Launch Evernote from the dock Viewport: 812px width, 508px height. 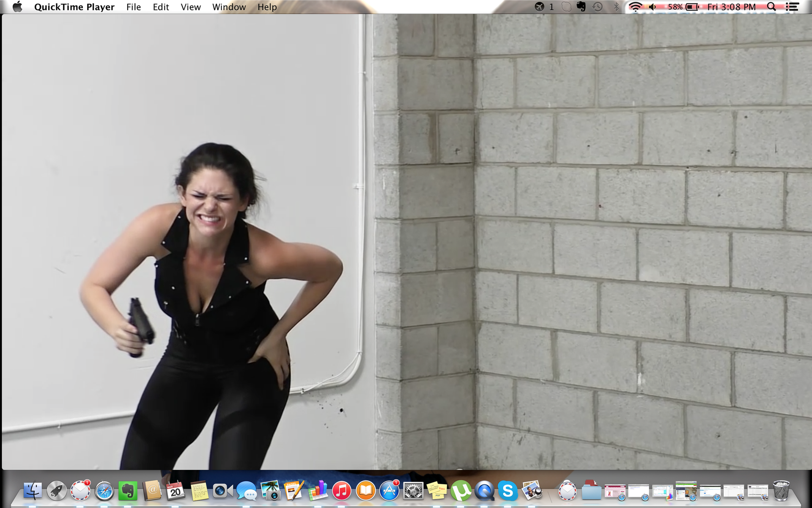pyautogui.click(x=128, y=491)
